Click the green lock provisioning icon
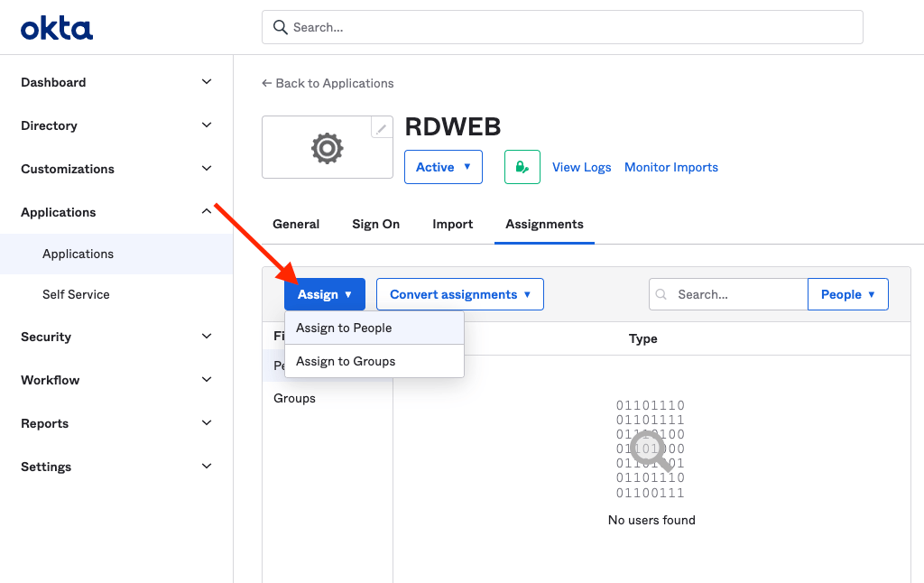The height and width of the screenshot is (583, 924). tap(522, 167)
